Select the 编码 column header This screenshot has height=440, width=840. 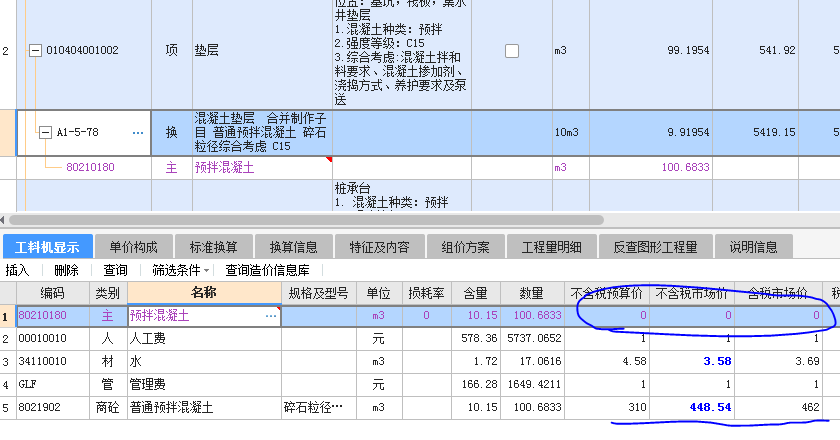(52, 293)
